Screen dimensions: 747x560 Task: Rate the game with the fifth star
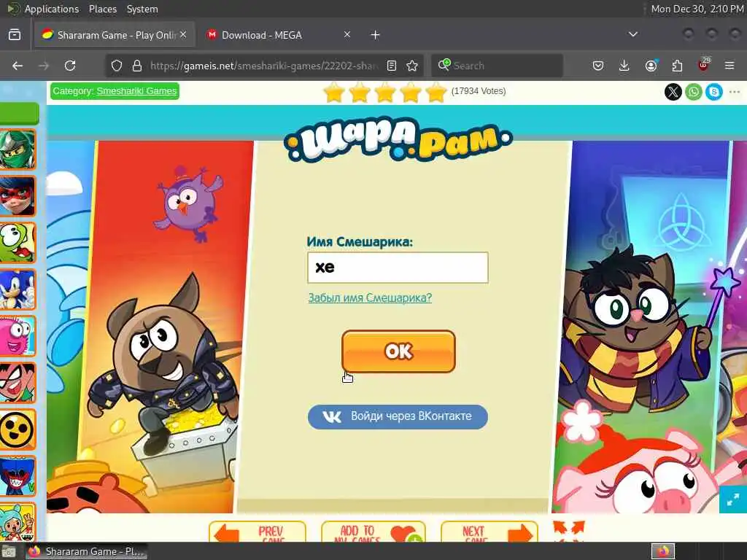tap(436, 92)
